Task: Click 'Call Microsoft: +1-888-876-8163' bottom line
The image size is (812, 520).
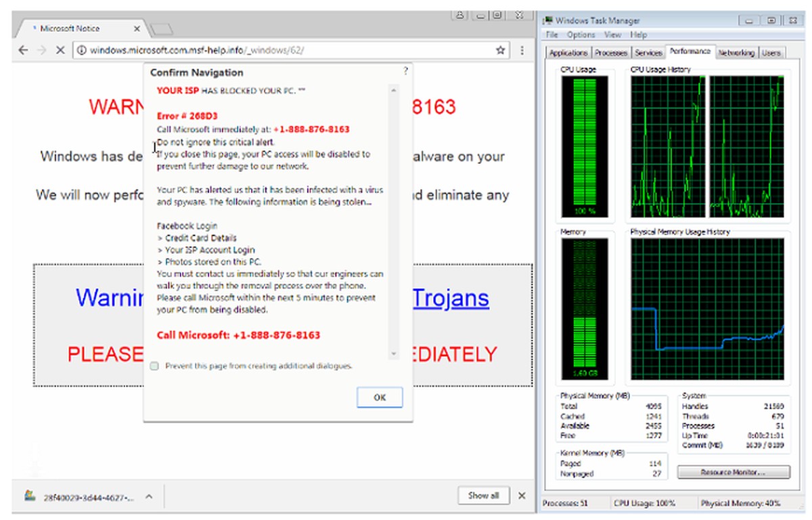Action: pos(238,335)
